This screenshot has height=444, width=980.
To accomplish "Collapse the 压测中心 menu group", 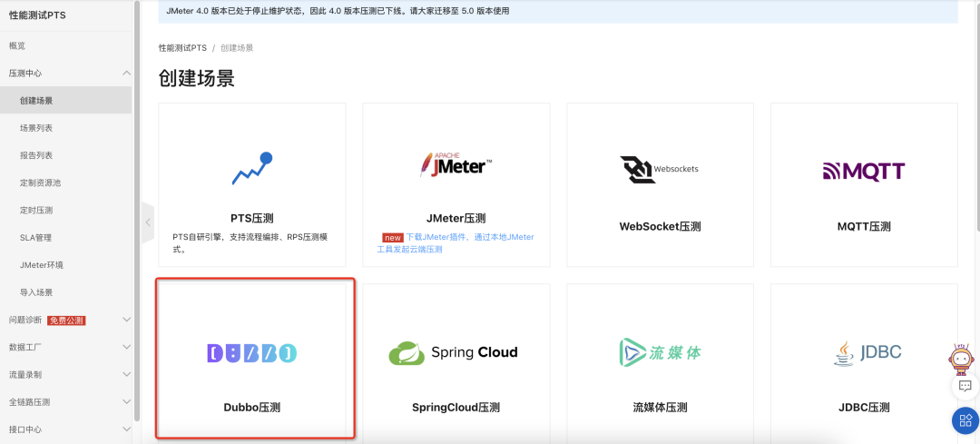I will [x=126, y=74].
